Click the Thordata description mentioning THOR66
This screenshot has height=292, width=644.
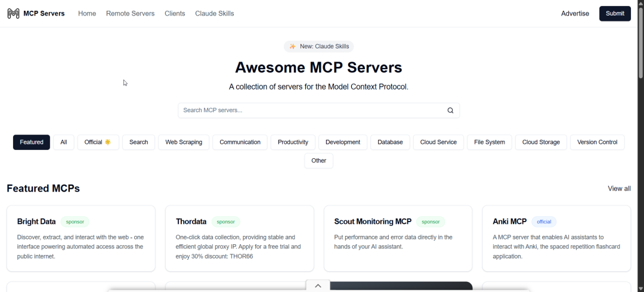(238, 247)
